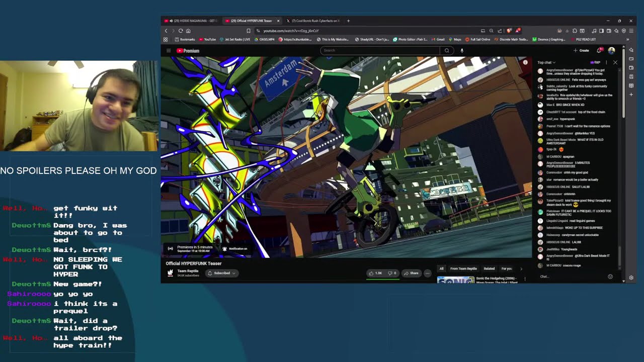Open the Team Reptile channel link
The width and height of the screenshot is (644, 362).
pyautogui.click(x=188, y=271)
